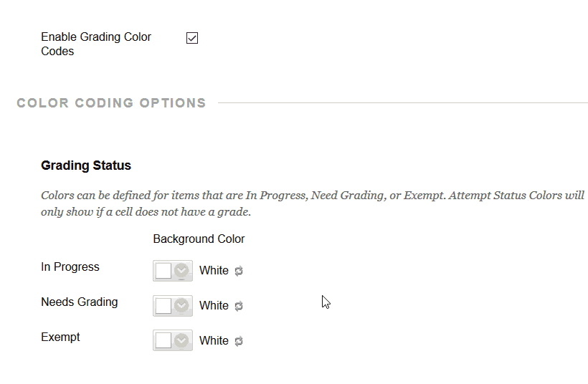Viewport: 588px width, 384px height.
Task: Open the In Progress color dropdown arrow
Action: click(181, 271)
